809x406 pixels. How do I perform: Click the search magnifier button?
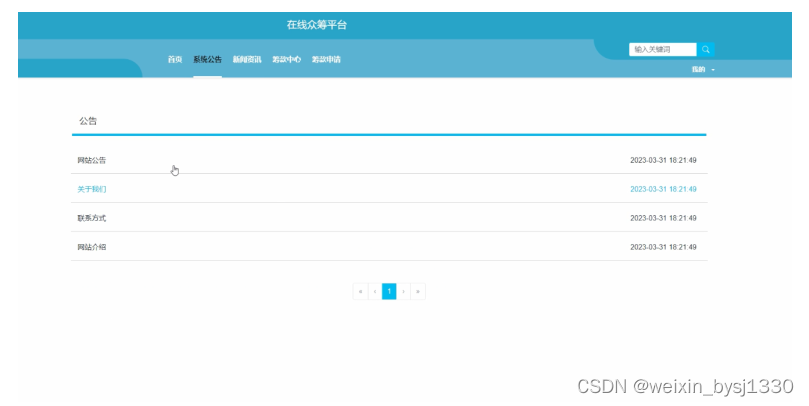[x=705, y=50]
